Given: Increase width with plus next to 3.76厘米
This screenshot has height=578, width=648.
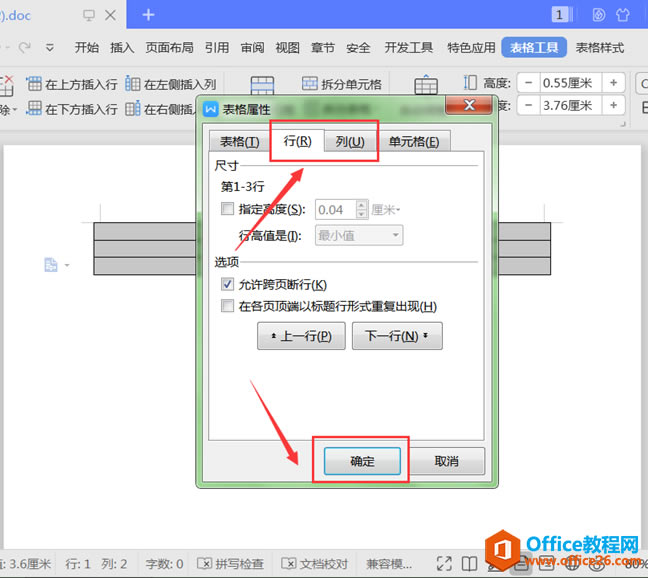Looking at the screenshot, I should (613, 105).
